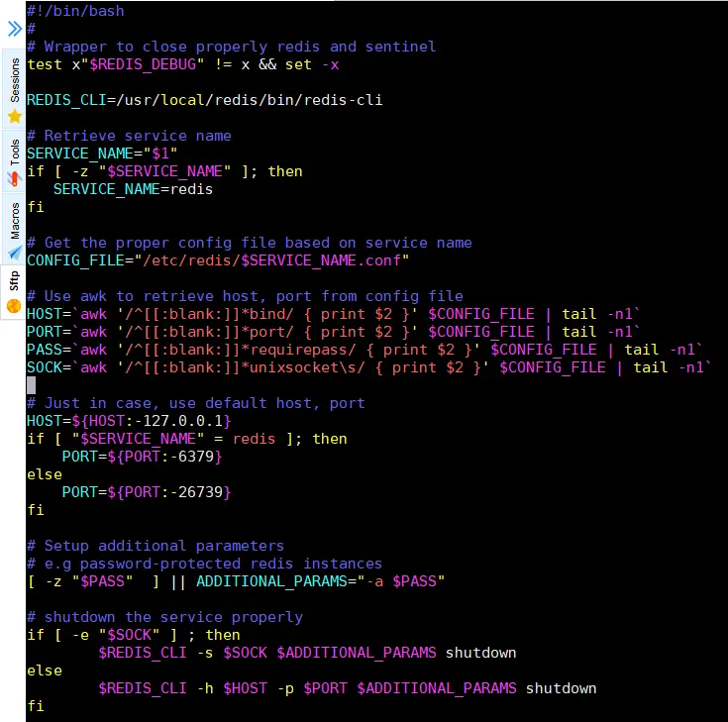Click the 'ADDITIONAL_PARAMS="-a $PASS"' line
This screenshot has height=722, width=728.
tap(236, 581)
